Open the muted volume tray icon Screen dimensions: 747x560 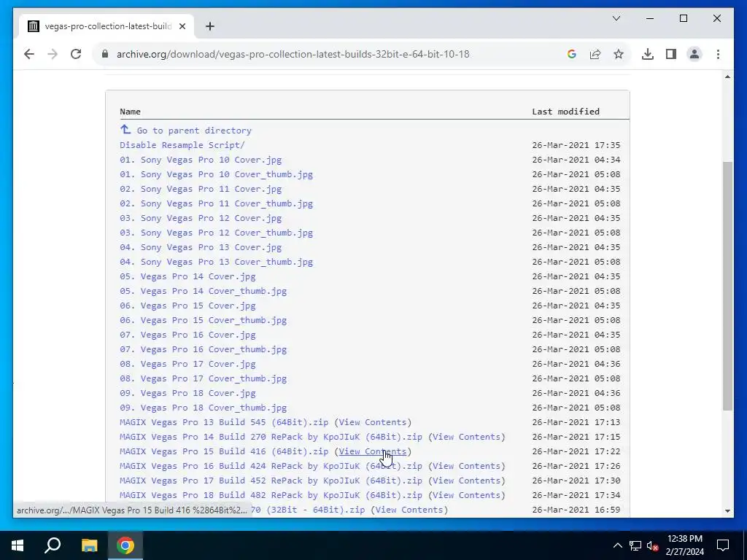tap(652, 545)
